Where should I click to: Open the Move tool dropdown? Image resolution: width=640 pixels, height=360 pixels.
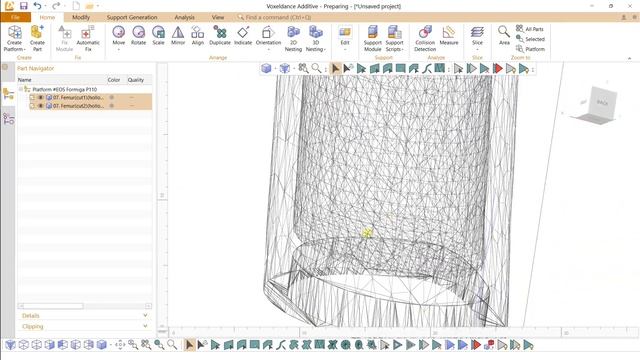click(118, 49)
